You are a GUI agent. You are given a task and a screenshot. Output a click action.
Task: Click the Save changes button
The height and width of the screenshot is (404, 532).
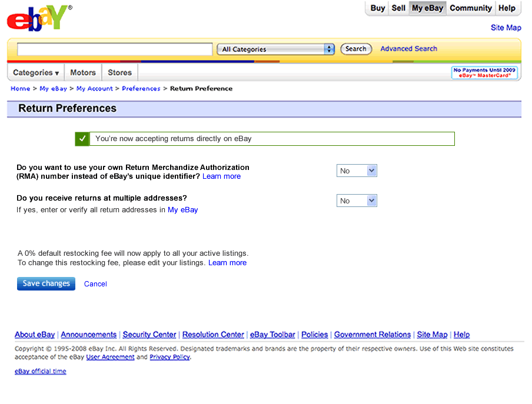click(x=46, y=283)
